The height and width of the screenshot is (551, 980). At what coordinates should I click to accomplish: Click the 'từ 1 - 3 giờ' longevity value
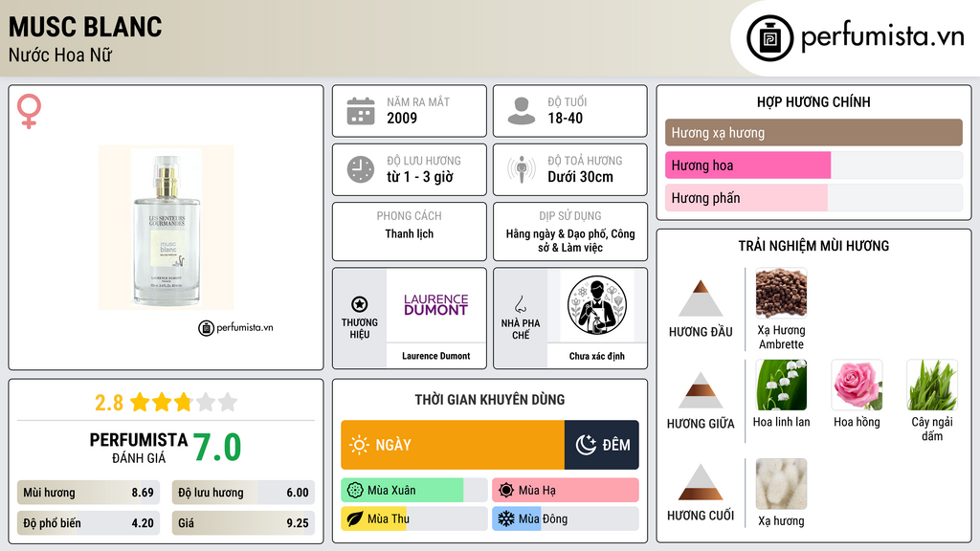419,177
